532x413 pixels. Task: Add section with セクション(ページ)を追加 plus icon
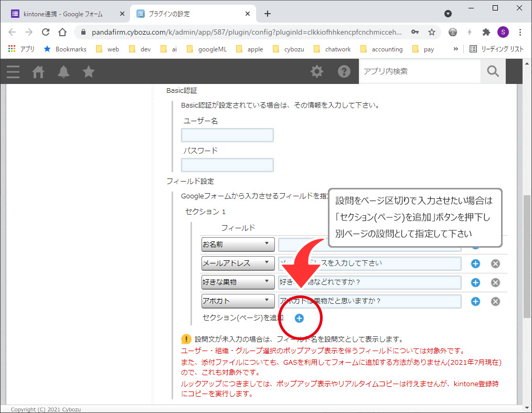click(299, 318)
